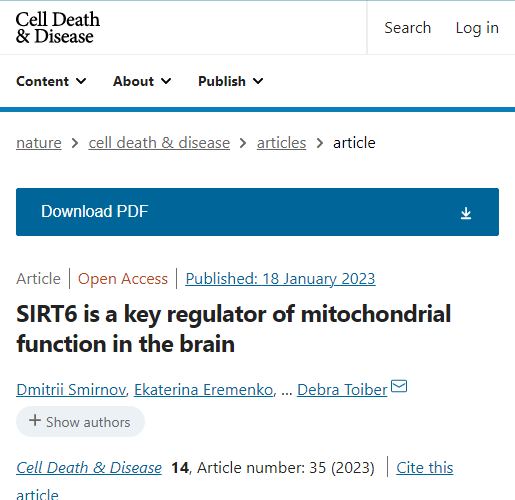Open author Ekaterina Eremenko's link

(204, 389)
